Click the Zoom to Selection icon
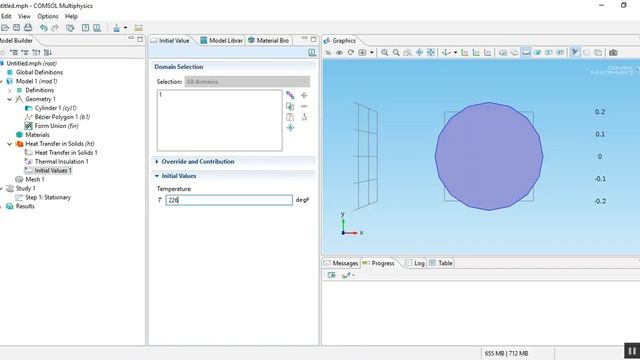 coord(290,128)
